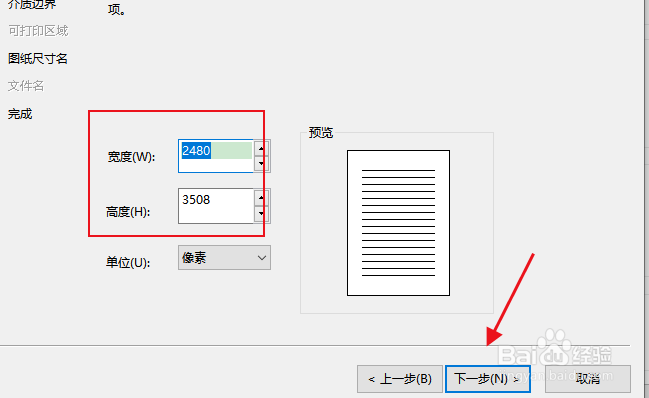Select the 可打印区域 step in sidebar

[x=38, y=31]
